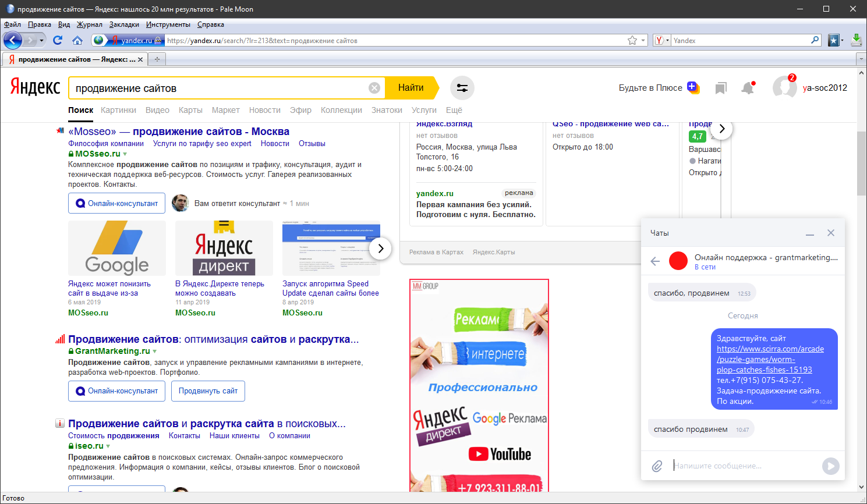Viewport: 867px width, 504px height.
Task: Open the Журнал menu
Action: 90,24
